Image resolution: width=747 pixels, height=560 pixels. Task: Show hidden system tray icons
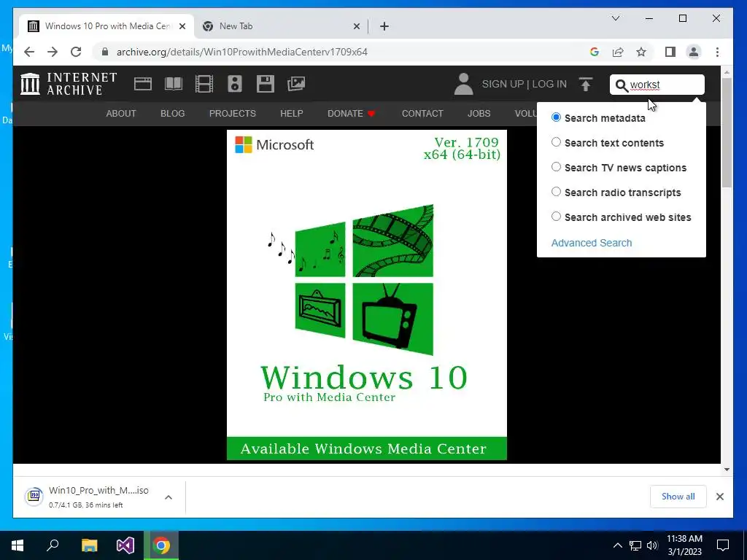point(617,545)
